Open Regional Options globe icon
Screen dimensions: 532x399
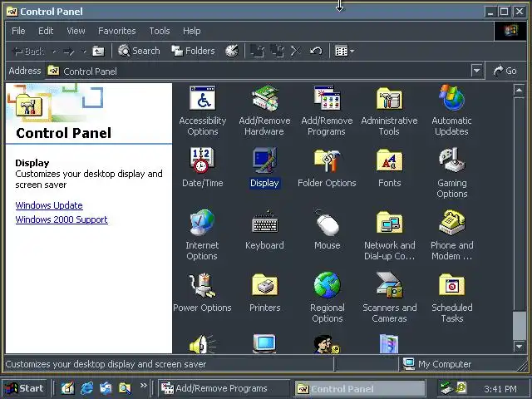coord(327,298)
